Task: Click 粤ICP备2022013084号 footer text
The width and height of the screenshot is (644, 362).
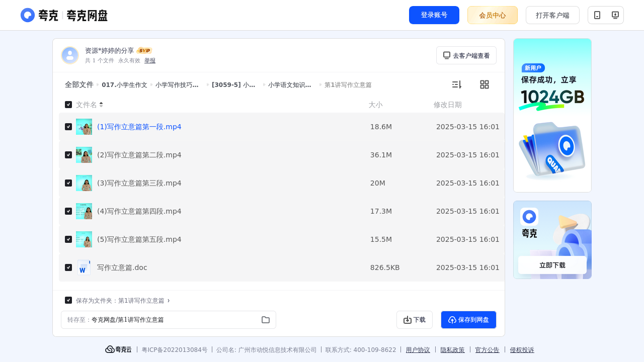Action: click(x=175, y=350)
